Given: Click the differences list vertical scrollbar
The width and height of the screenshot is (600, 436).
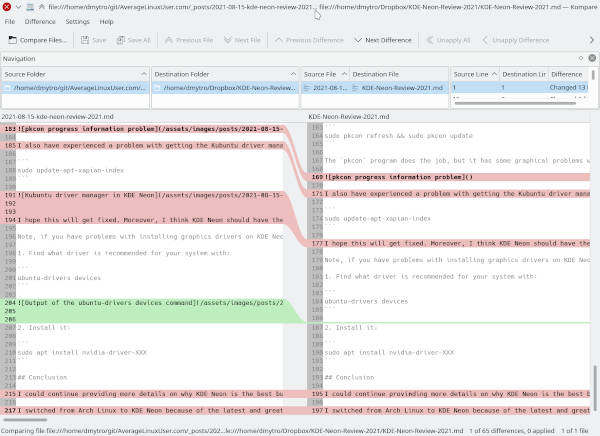Looking at the screenshot, I should pos(593,75).
